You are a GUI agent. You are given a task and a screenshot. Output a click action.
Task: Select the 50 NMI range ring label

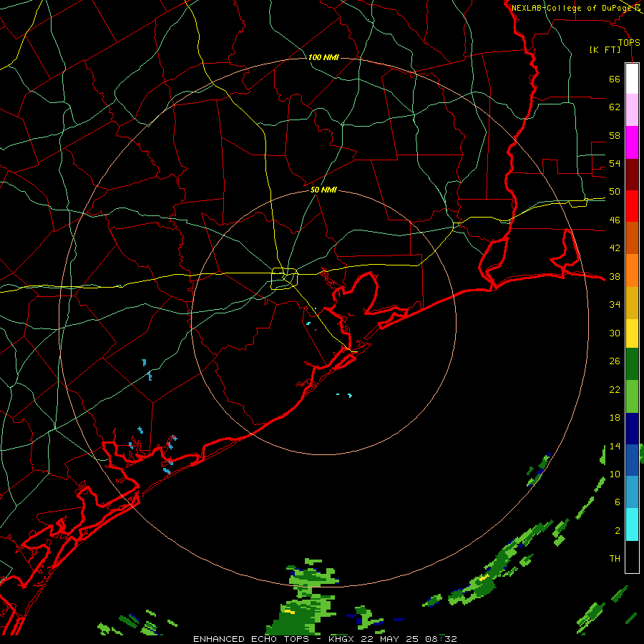coord(323,190)
